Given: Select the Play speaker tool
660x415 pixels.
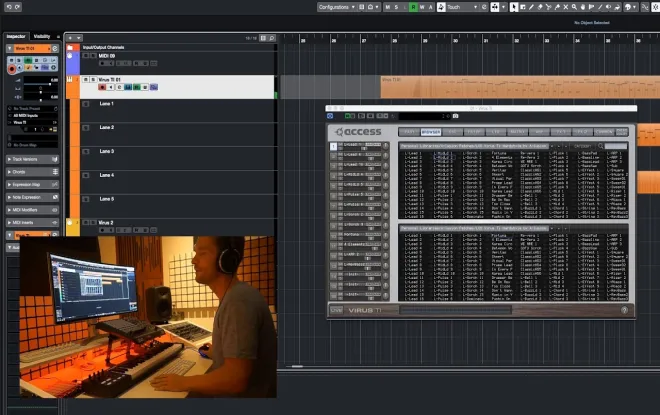Looking at the screenshot, I should point(609,7).
